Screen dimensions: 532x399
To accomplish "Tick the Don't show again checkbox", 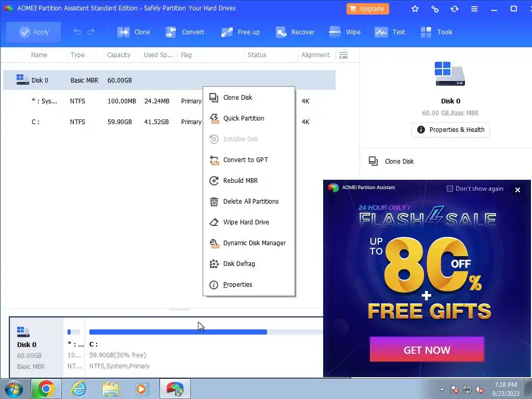I will 450,189.
